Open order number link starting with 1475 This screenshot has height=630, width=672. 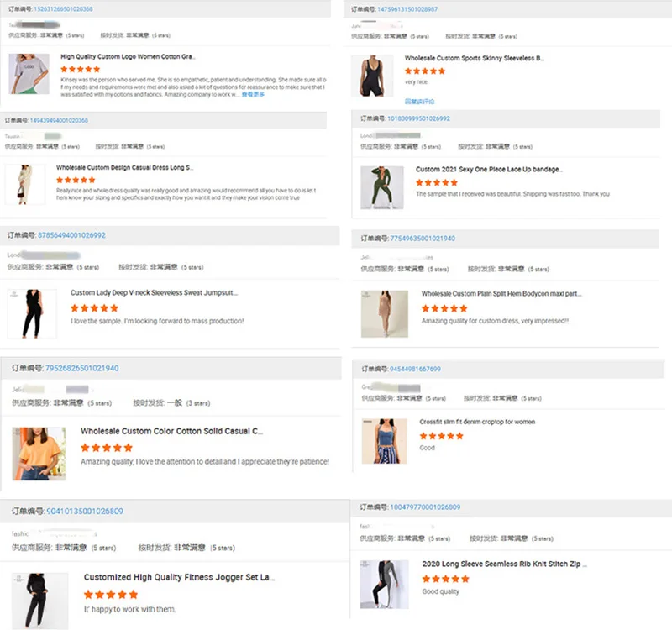(x=407, y=9)
